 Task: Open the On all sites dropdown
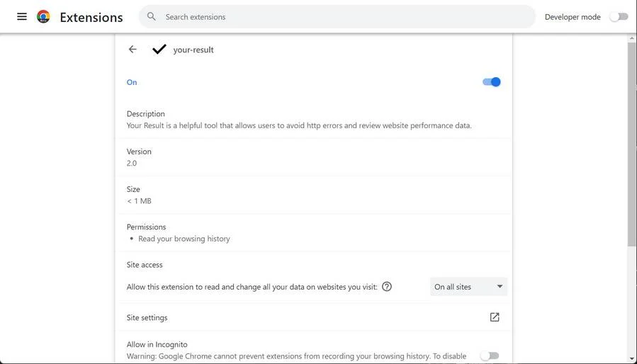(468, 287)
